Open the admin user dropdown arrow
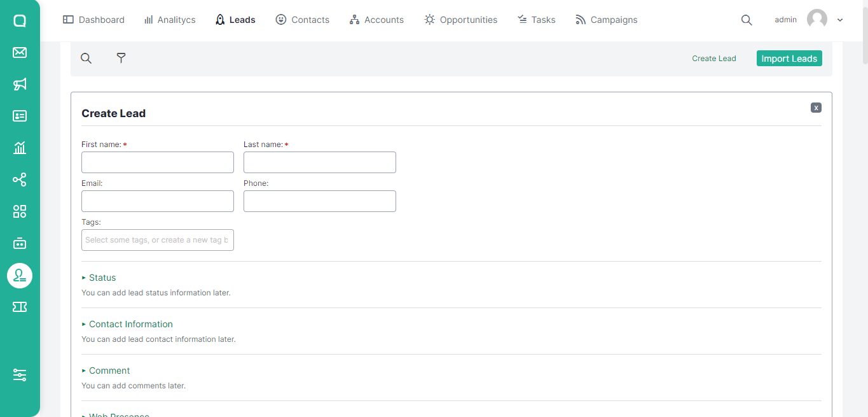The width and height of the screenshot is (868, 417). point(840,20)
